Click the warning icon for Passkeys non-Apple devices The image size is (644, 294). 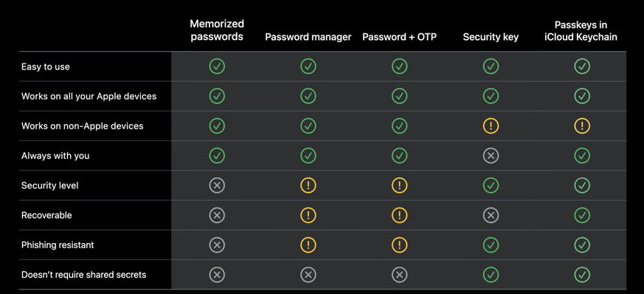582,126
